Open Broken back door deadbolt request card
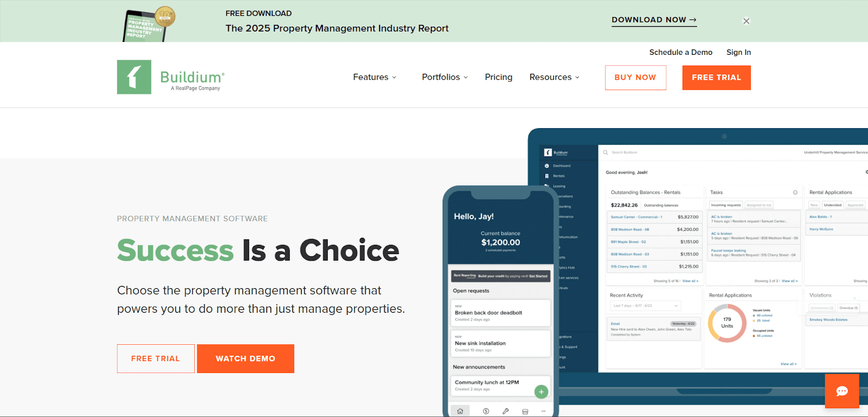Screen dimensions: 868x417 click(x=500, y=313)
